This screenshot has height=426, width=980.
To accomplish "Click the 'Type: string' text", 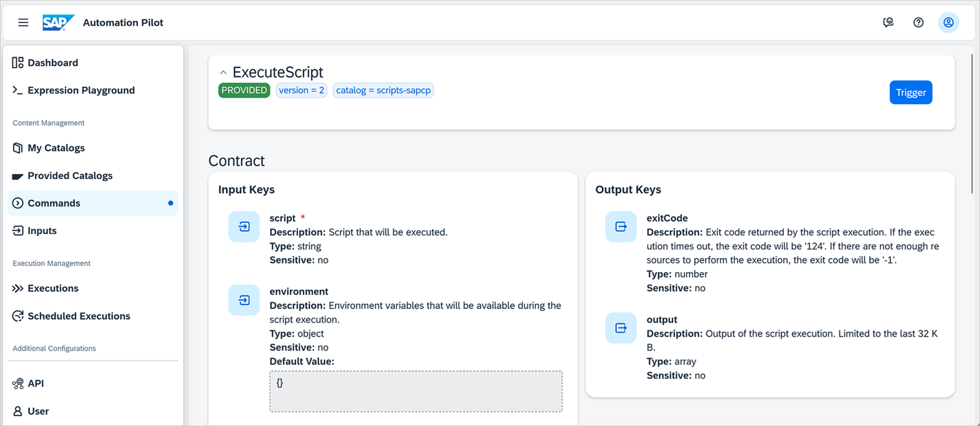I will (x=295, y=246).
